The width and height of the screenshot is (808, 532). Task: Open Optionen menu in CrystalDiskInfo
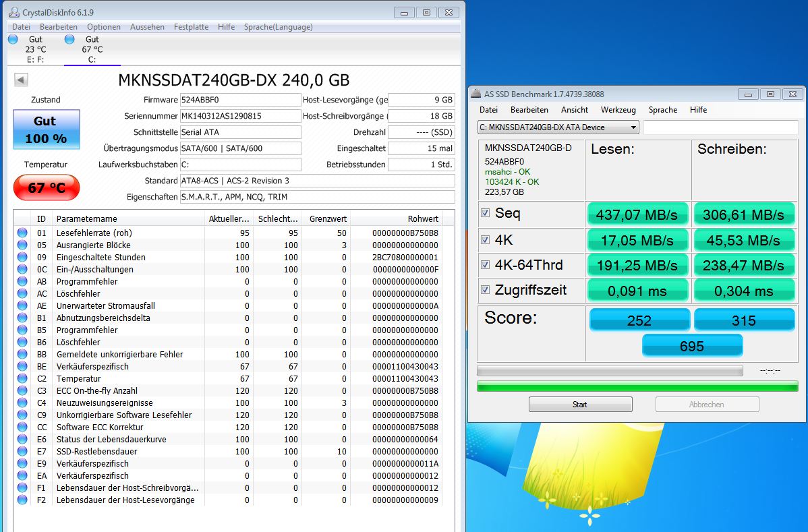[x=104, y=27]
